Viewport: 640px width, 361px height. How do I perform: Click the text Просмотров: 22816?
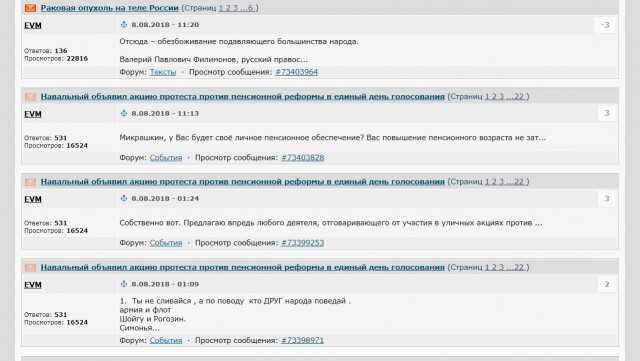tap(56, 58)
